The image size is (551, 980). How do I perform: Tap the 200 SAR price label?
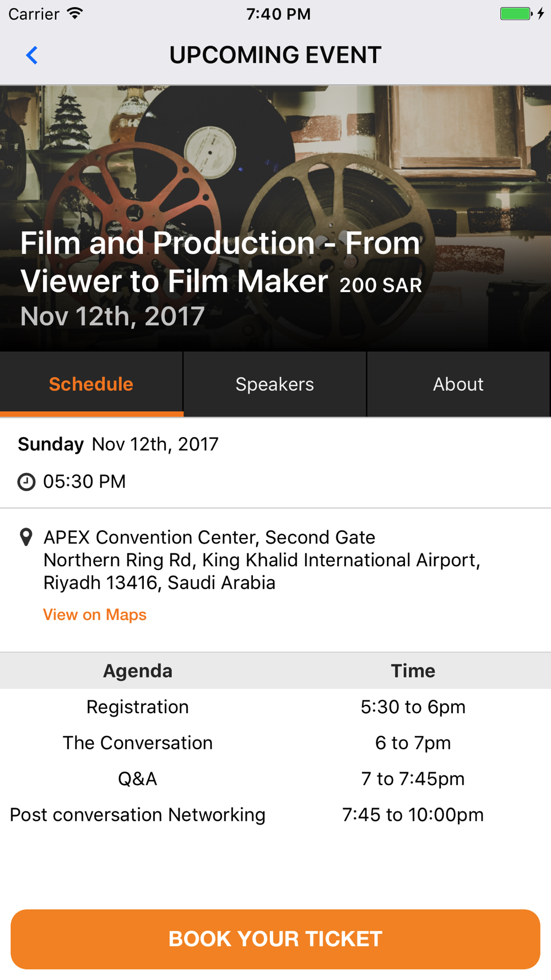(381, 285)
